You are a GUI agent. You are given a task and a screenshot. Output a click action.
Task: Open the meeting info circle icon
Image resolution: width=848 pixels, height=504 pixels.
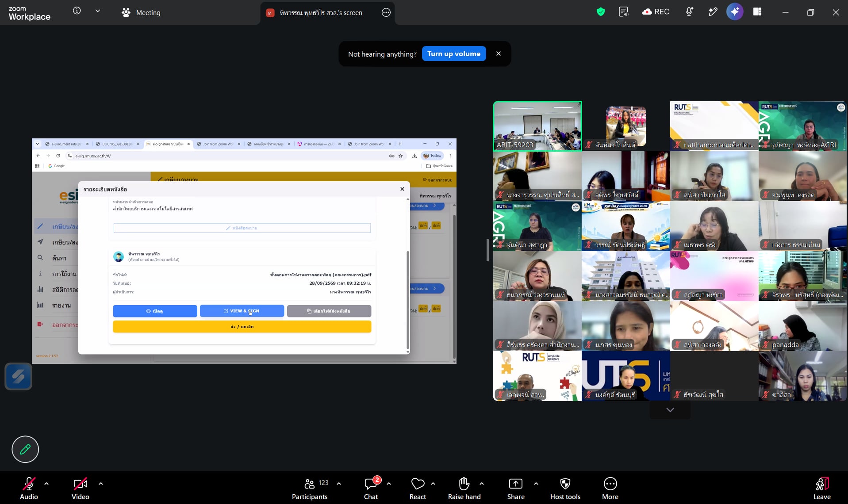[x=77, y=11]
